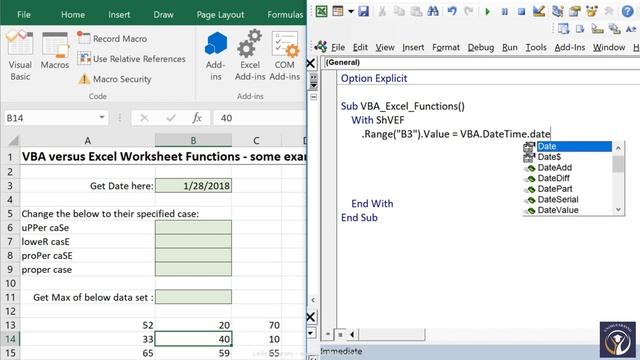
Task: Select row 14 header
Action: pyautogui.click(x=10, y=339)
